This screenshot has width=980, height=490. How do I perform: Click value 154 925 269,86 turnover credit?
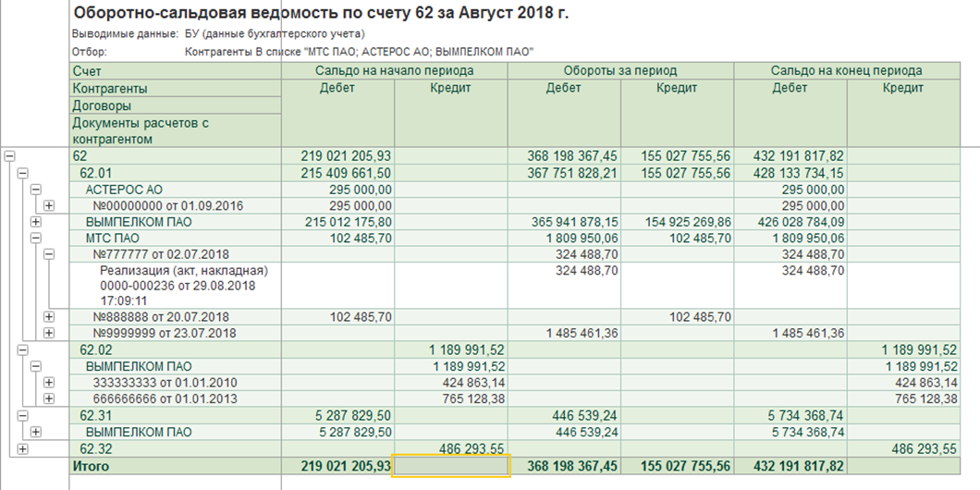(686, 222)
